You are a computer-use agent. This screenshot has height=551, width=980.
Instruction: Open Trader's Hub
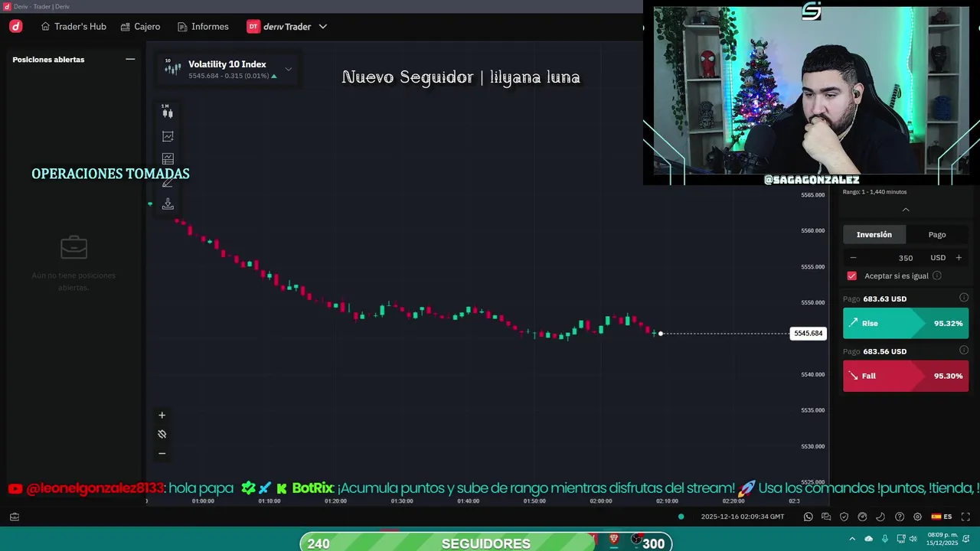tap(73, 26)
